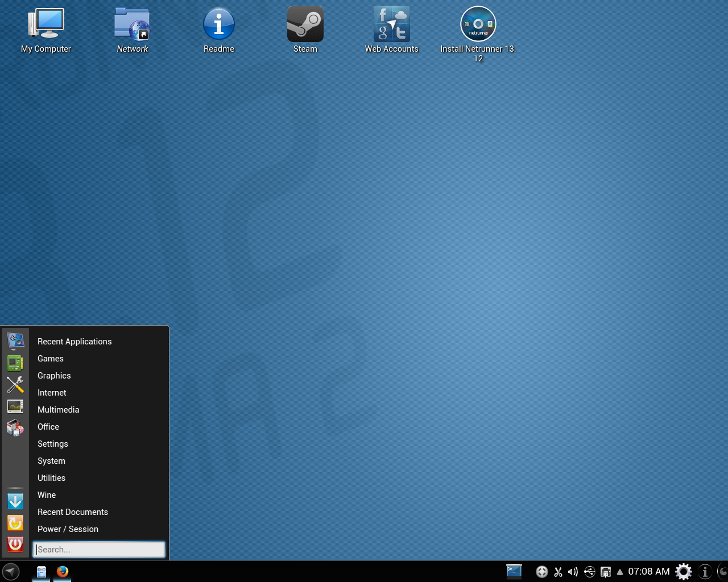Click the Klipper scissors tray icon
Viewport: 728px width, 582px height.
tap(558, 572)
